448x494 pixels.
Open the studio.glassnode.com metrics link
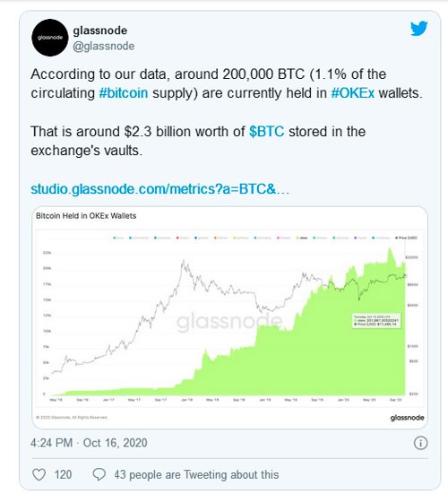coord(159,189)
